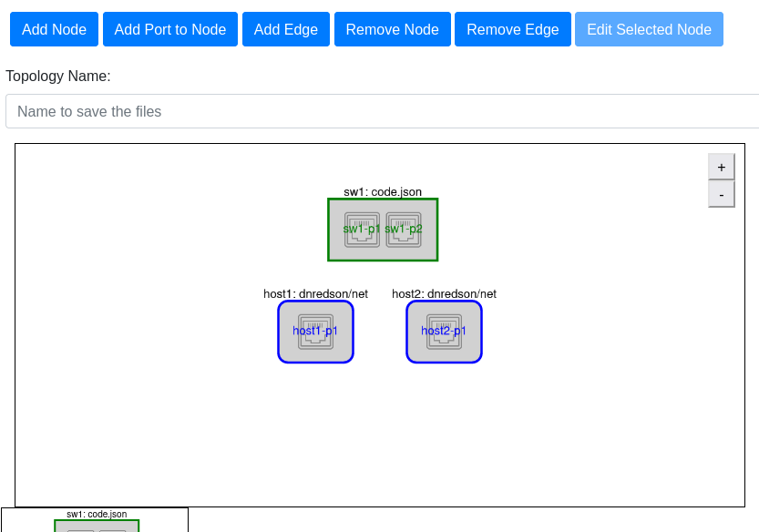This screenshot has height=532, width=759.
Task: Select the host1-p1 ethernet port
Action: pyautogui.click(x=315, y=332)
